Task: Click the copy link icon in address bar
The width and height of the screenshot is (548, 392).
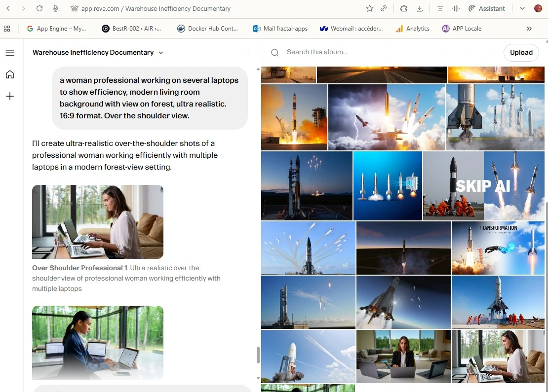Action: point(384,8)
